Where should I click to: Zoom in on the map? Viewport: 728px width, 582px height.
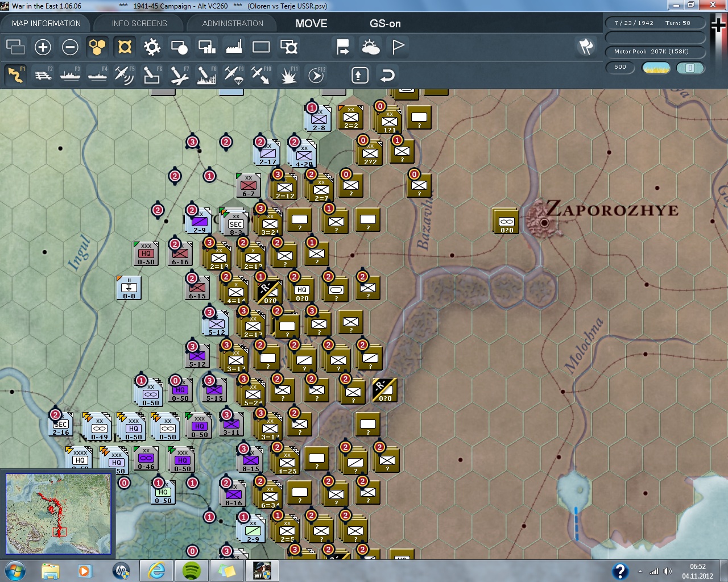(43, 47)
